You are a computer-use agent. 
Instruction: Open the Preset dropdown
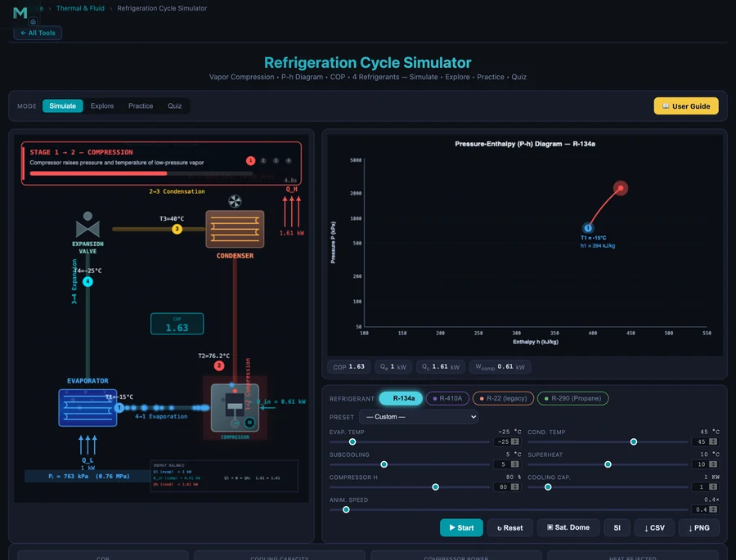pos(419,417)
